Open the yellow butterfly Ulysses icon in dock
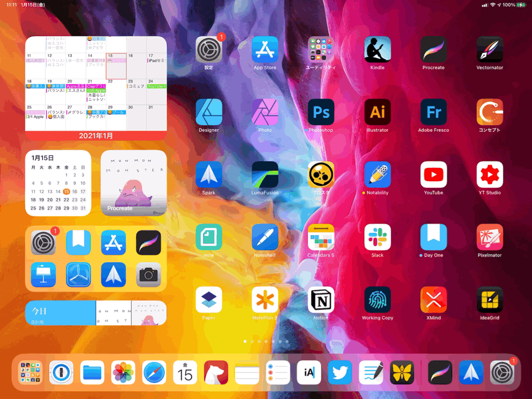 402,372
